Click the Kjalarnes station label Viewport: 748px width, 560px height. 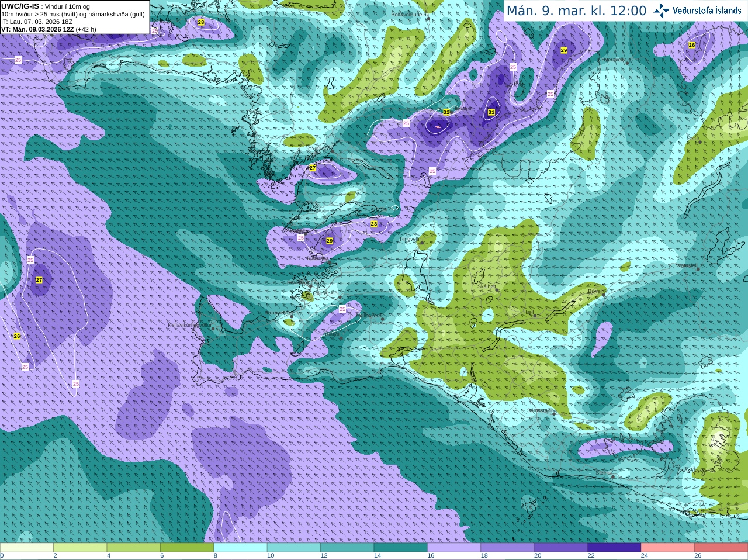[318, 258]
